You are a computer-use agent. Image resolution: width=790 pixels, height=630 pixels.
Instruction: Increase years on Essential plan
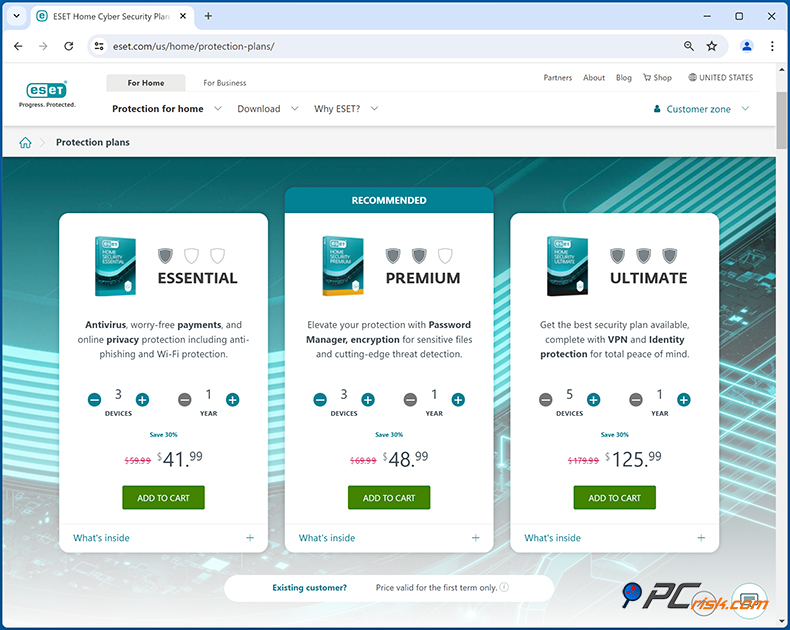coord(232,400)
